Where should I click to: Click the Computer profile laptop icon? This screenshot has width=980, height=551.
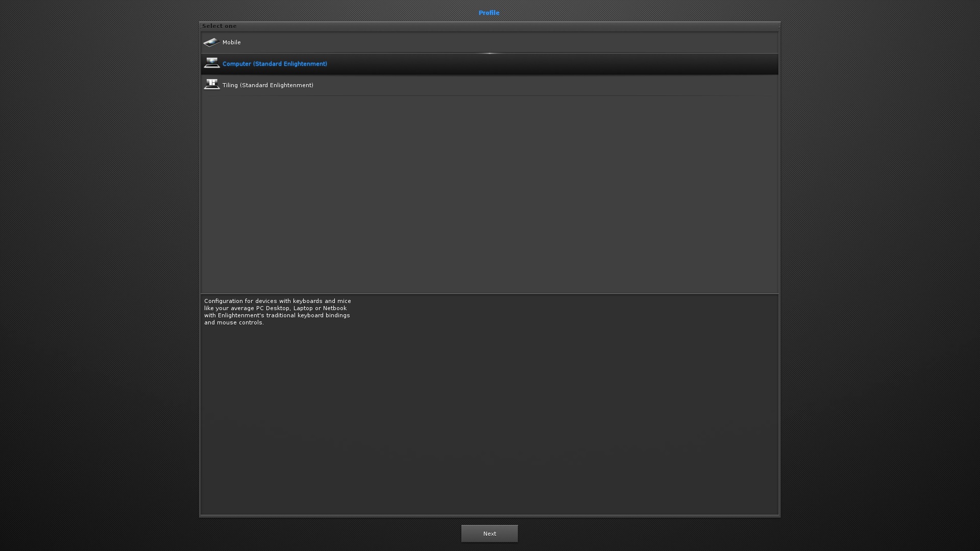coord(211,63)
